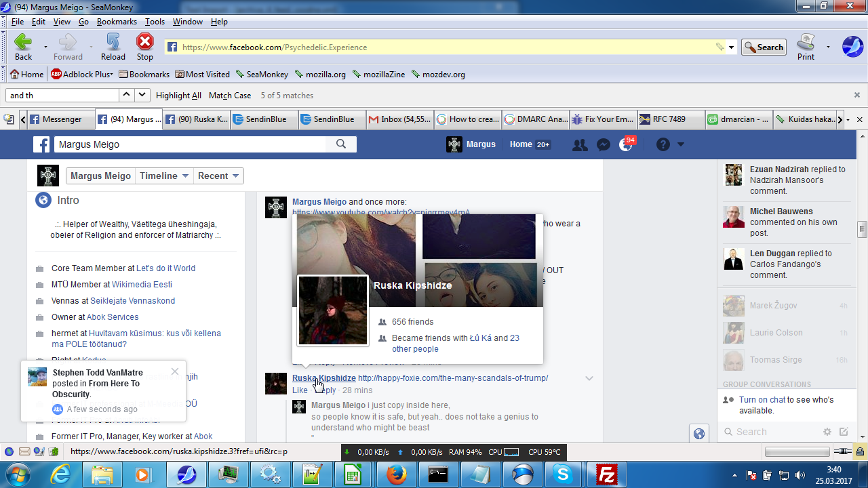Expand the Timeline dropdown

coord(164,176)
